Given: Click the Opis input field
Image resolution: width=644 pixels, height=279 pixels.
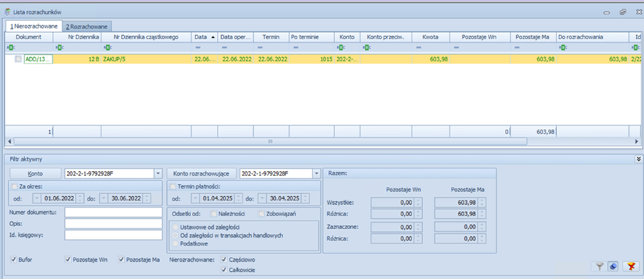Looking at the screenshot, I should (x=113, y=223).
